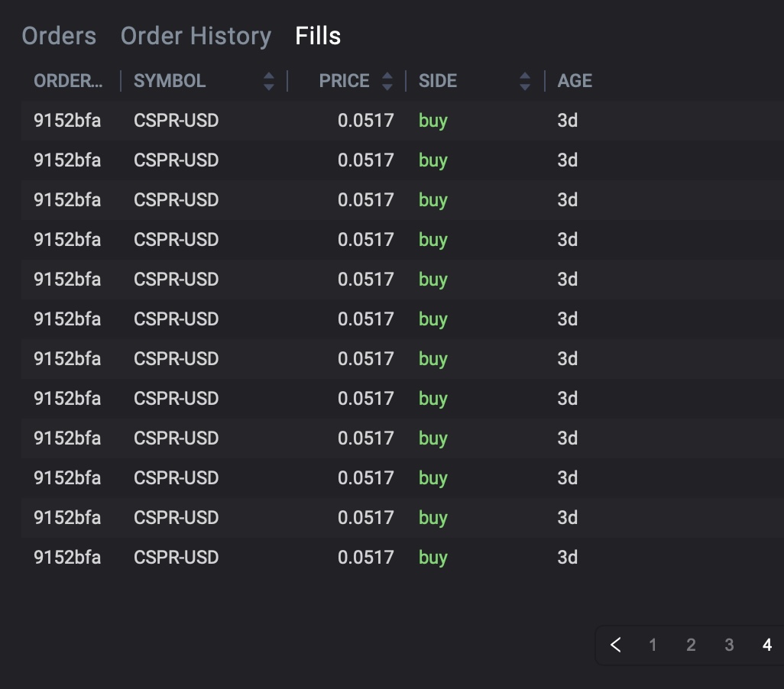The width and height of the screenshot is (784, 689).
Task: Go to page 1
Action: pos(653,645)
